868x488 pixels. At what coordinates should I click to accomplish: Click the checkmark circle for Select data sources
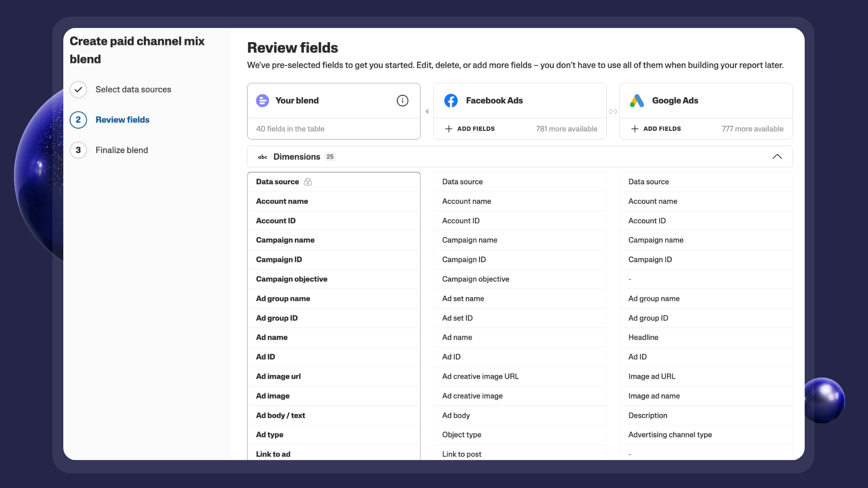point(78,89)
